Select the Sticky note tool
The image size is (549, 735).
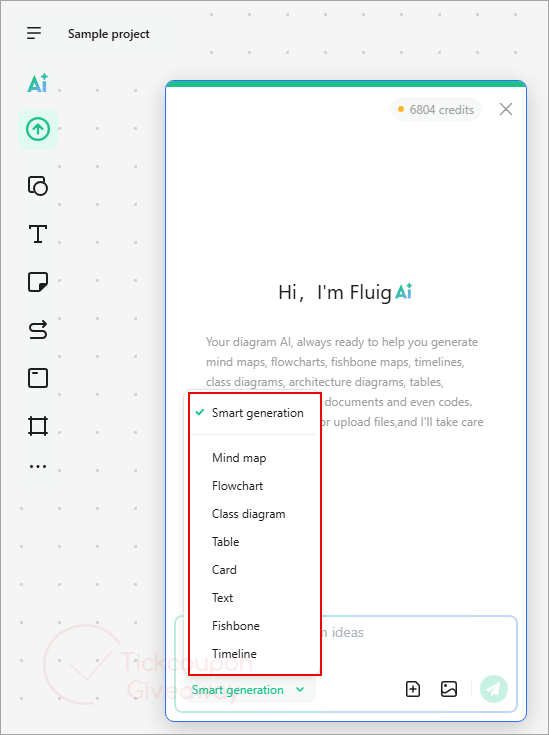(38, 282)
